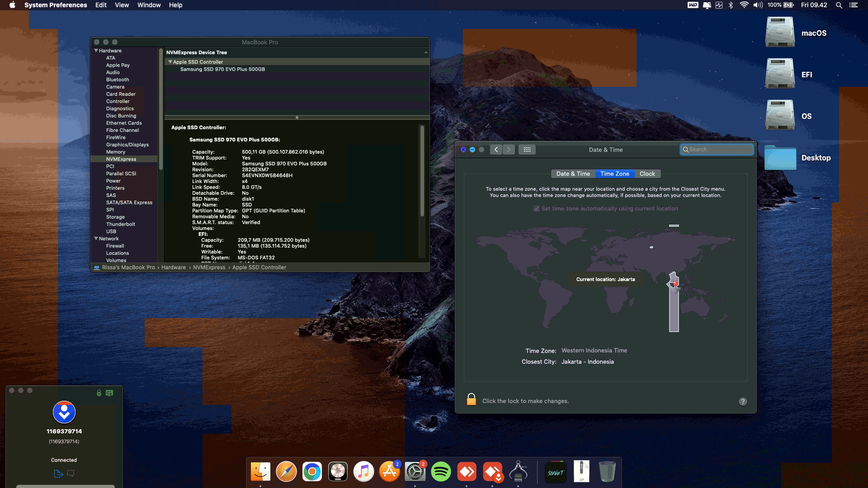Go forward in System Preferences
868x488 pixels.
pos(509,150)
